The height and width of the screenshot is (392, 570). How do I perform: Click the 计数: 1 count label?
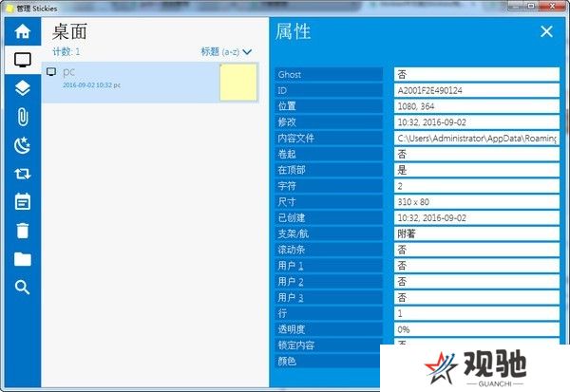tap(66, 51)
